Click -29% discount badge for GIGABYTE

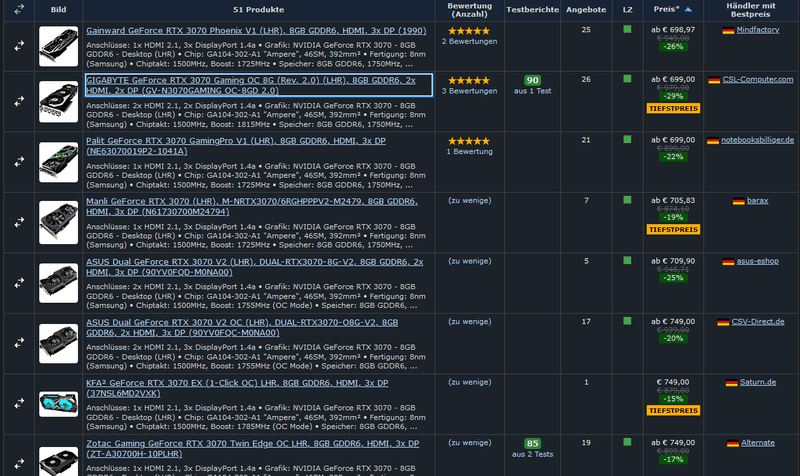pos(673,96)
